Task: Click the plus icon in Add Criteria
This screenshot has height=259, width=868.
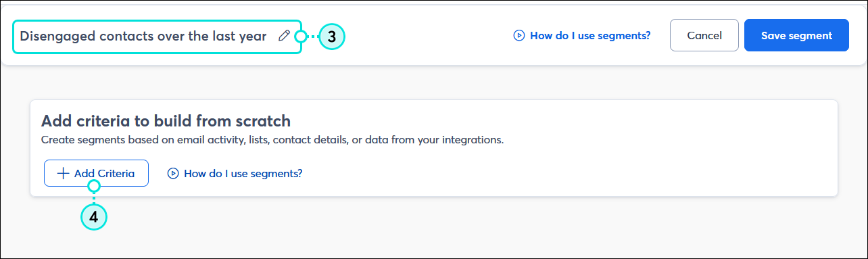Action: pos(63,173)
